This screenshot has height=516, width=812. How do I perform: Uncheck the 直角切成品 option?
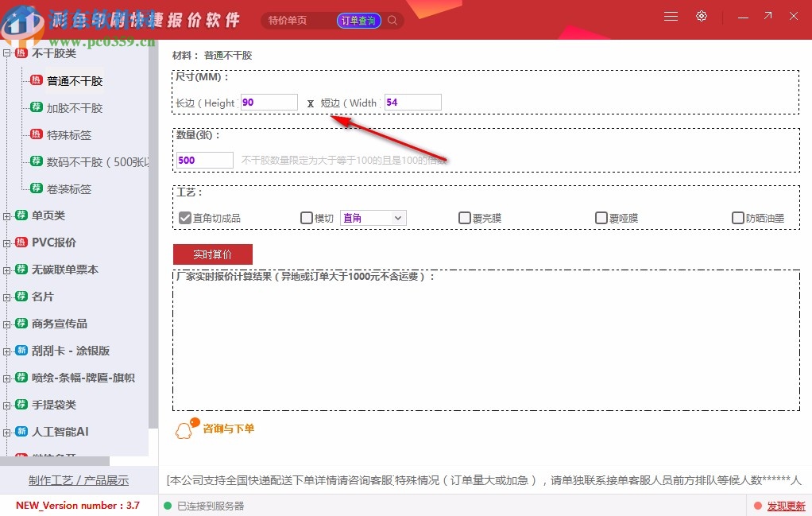pyautogui.click(x=184, y=217)
